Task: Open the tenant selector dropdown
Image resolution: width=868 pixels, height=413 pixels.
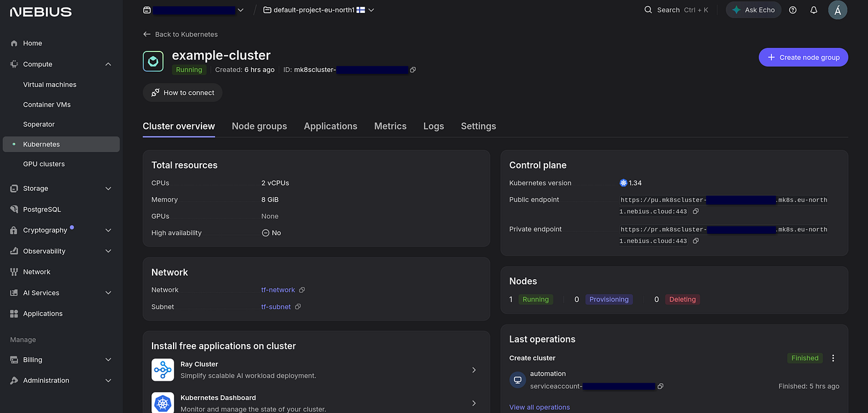Action: [193, 10]
